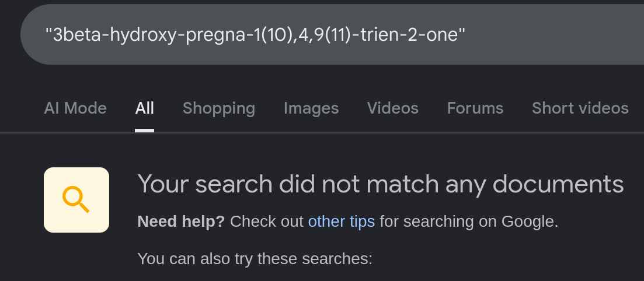The width and height of the screenshot is (644, 281).
Task: Open the "other tips" link
Action: click(x=341, y=222)
